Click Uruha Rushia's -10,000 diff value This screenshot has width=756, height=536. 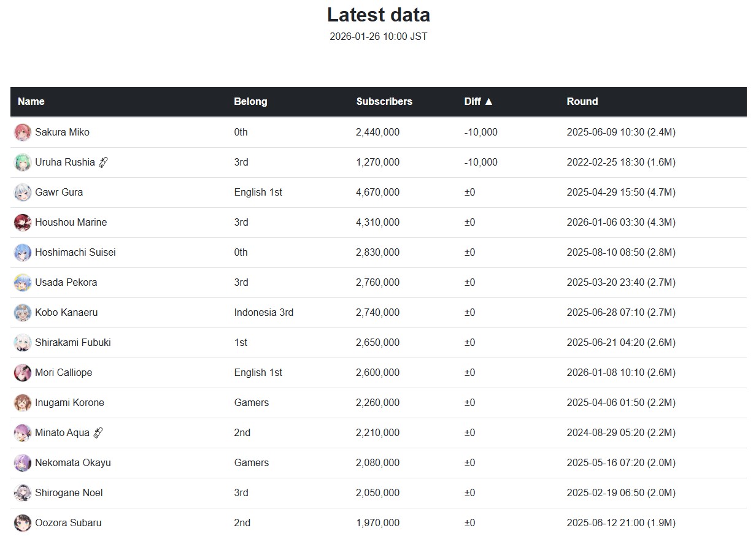click(x=481, y=163)
